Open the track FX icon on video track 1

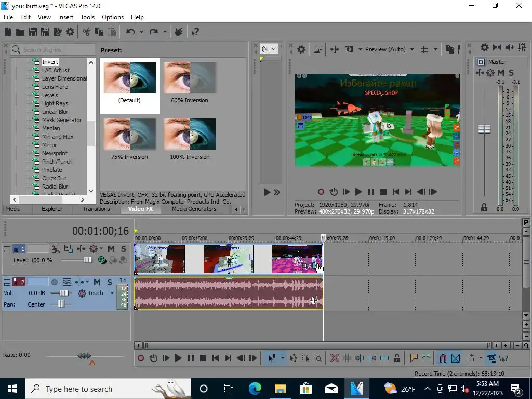tap(81, 249)
